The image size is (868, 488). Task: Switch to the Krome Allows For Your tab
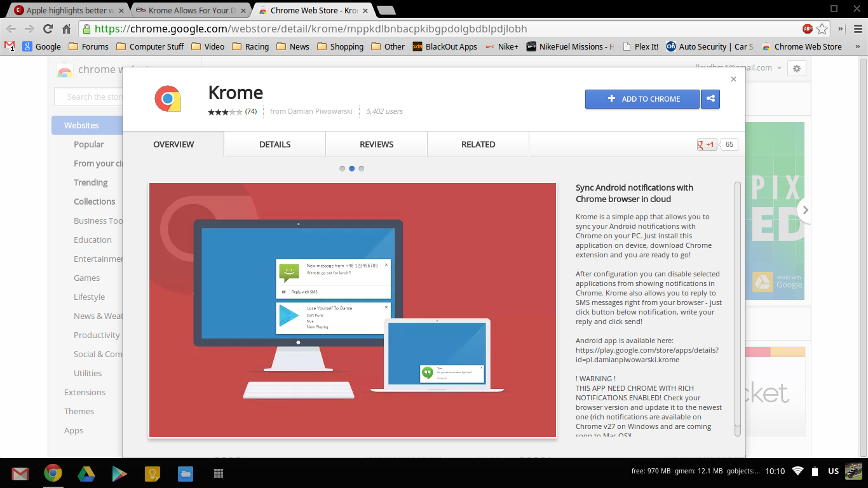coord(192,10)
